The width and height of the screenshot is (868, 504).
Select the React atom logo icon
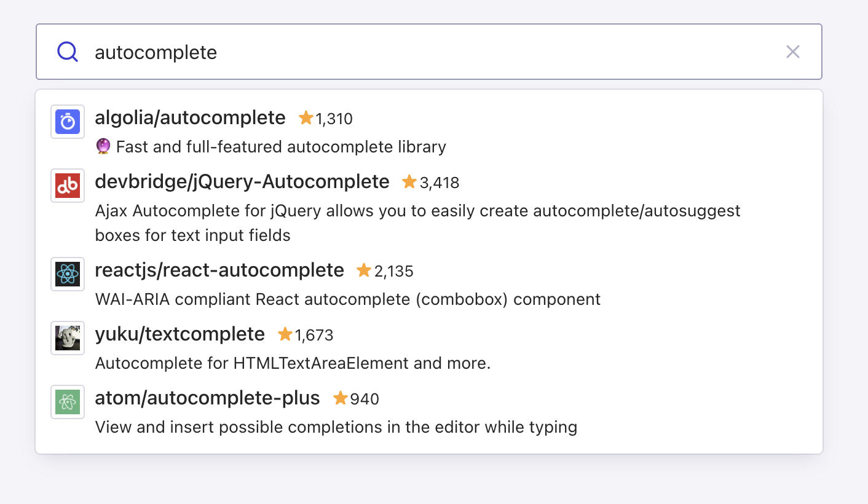pos(67,274)
